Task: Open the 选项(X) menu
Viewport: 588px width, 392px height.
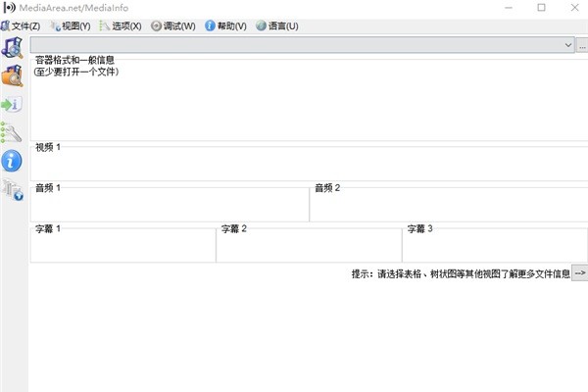Action: tap(121, 25)
